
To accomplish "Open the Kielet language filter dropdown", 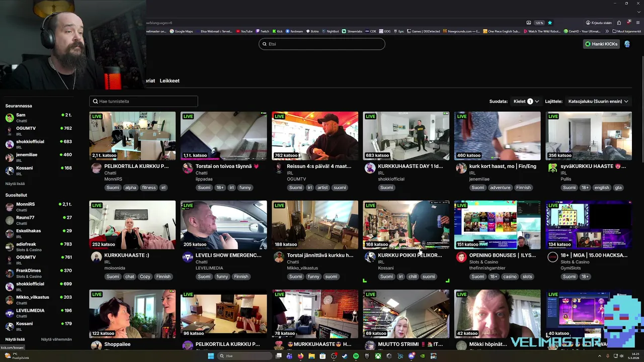I will coord(526,102).
